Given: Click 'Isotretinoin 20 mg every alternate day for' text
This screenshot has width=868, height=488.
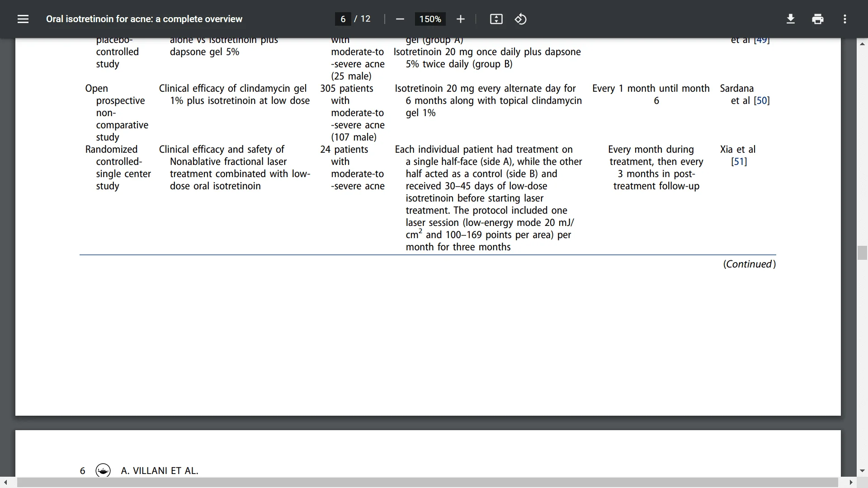Looking at the screenshot, I should click(x=486, y=89).
